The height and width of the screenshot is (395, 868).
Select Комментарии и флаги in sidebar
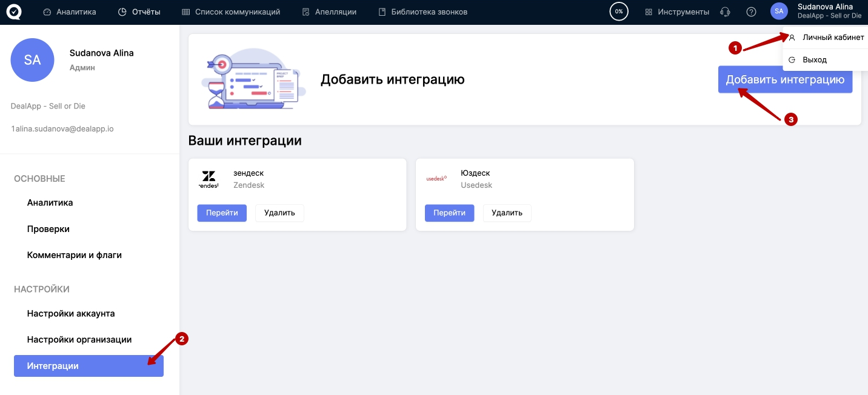(x=75, y=255)
